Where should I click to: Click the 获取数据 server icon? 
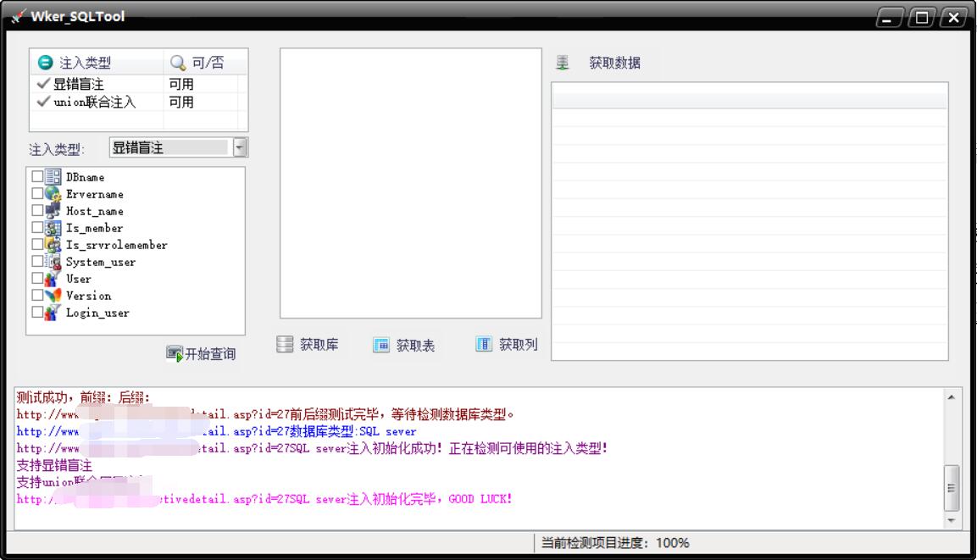pos(563,63)
